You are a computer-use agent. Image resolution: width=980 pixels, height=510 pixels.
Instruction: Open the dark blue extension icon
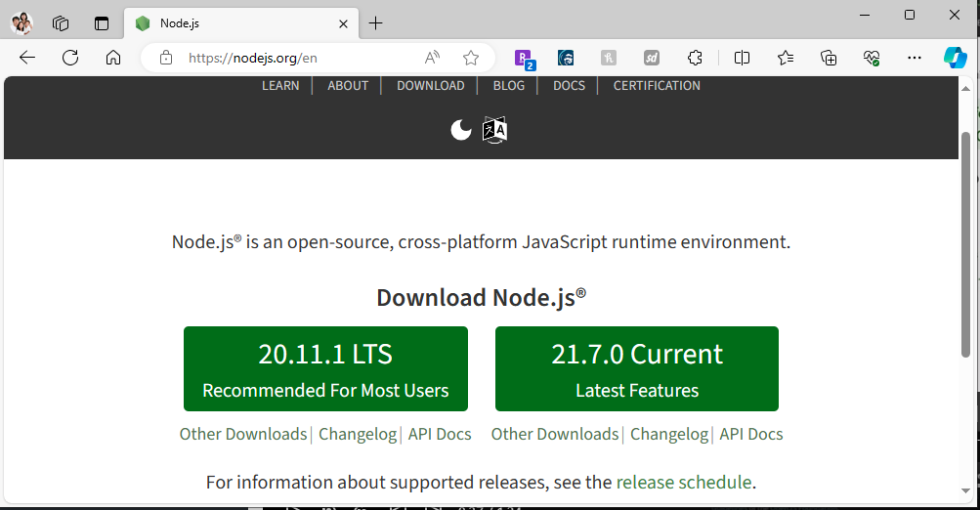tap(566, 58)
